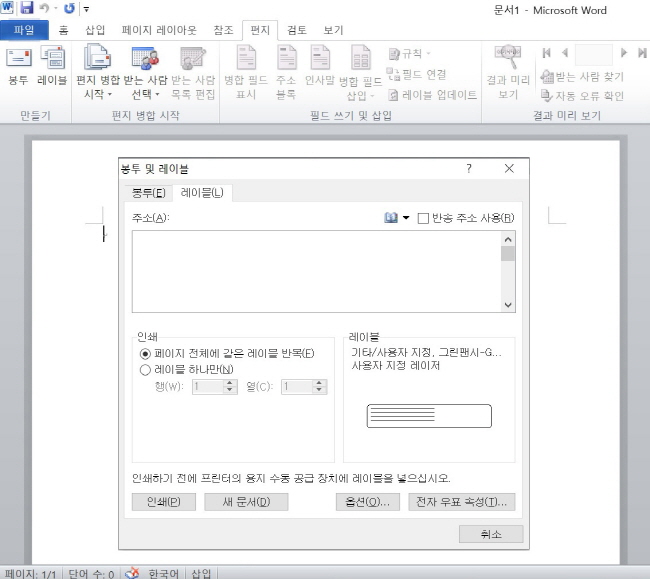
Task: Click the address book icon in dialog
Action: click(x=391, y=218)
